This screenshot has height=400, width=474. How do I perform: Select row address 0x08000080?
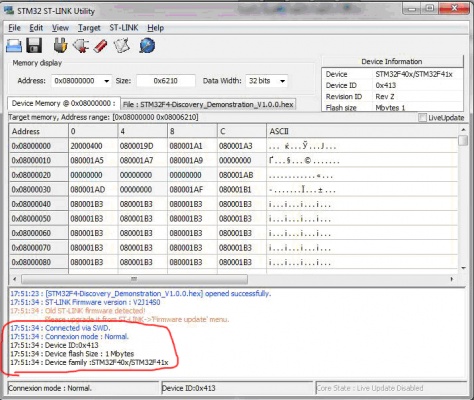pyautogui.click(x=39, y=262)
